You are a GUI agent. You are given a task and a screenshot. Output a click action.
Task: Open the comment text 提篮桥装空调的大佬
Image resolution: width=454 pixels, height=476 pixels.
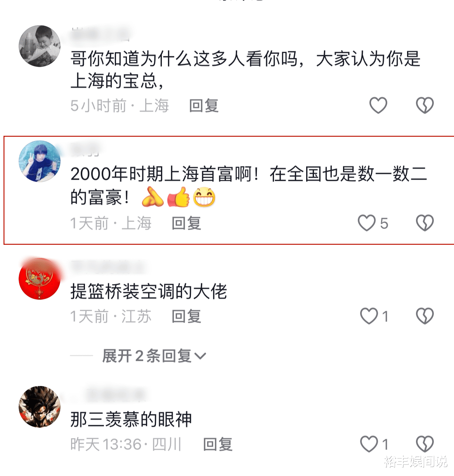pos(149,291)
